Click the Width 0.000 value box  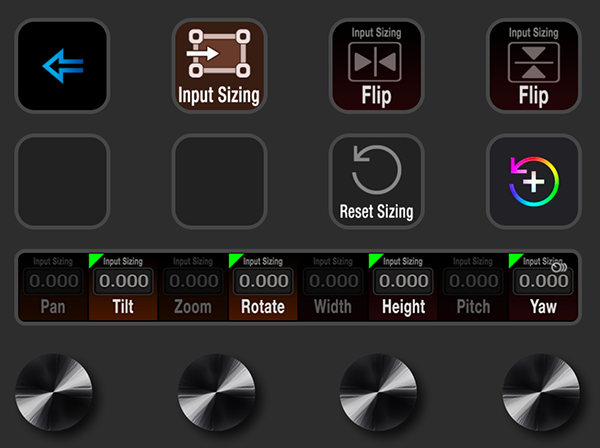pos(333,281)
